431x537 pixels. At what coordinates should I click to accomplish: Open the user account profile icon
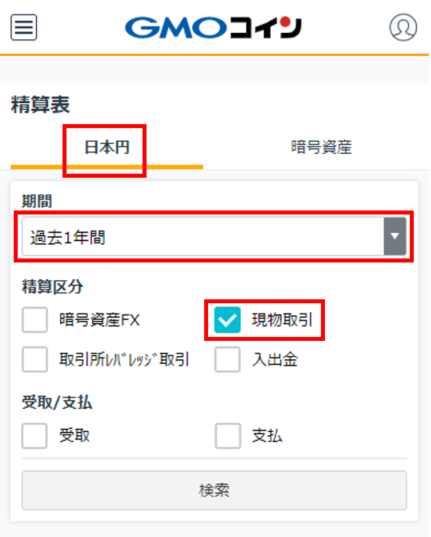pos(403,27)
